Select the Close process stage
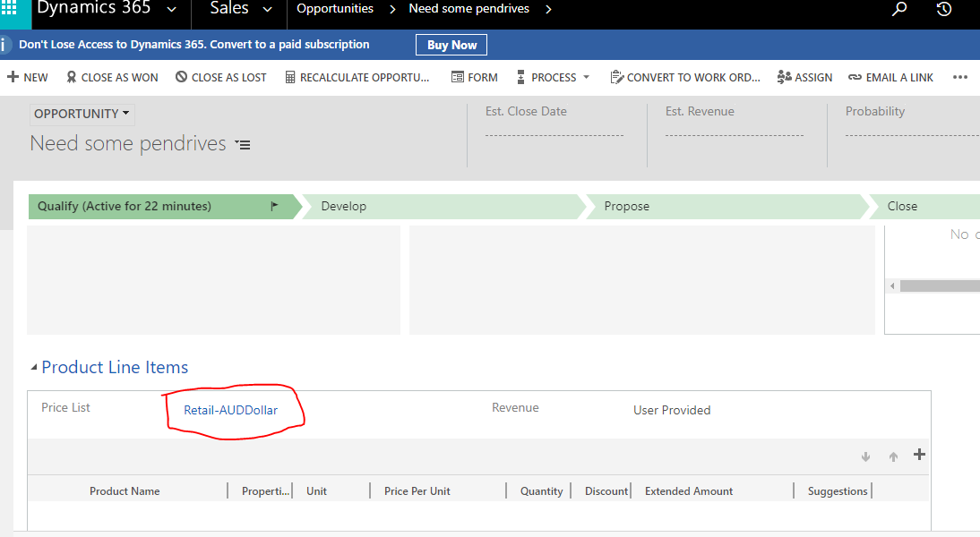Image resolution: width=980 pixels, height=537 pixels. 925,207
